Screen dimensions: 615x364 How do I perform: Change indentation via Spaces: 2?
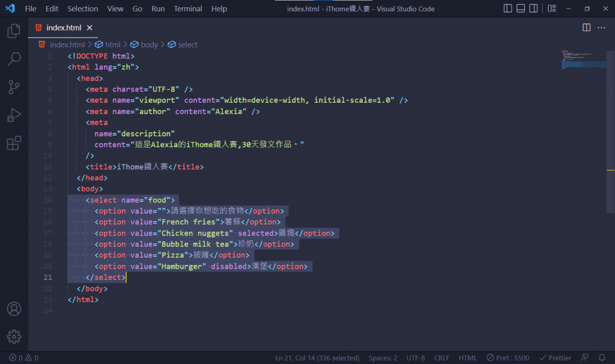(x=383, y=358)
